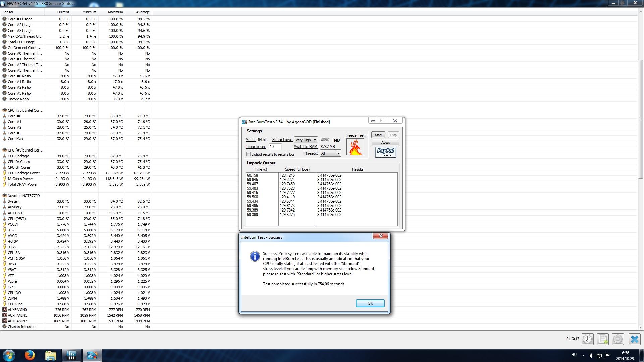644x362 pixels.
Task: Click the 128.1245 GFlops result entry
Action: click(287, 175)
